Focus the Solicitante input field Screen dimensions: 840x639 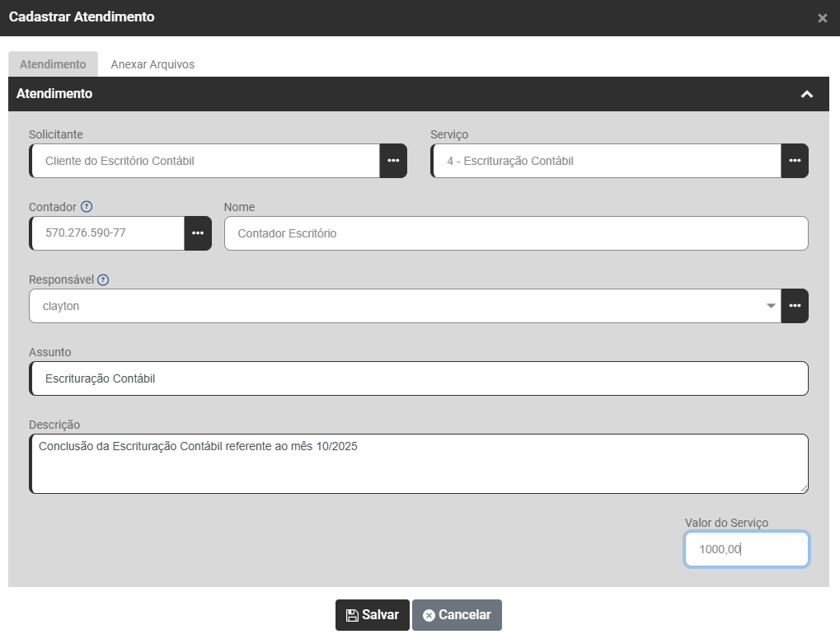click(206, 161)
